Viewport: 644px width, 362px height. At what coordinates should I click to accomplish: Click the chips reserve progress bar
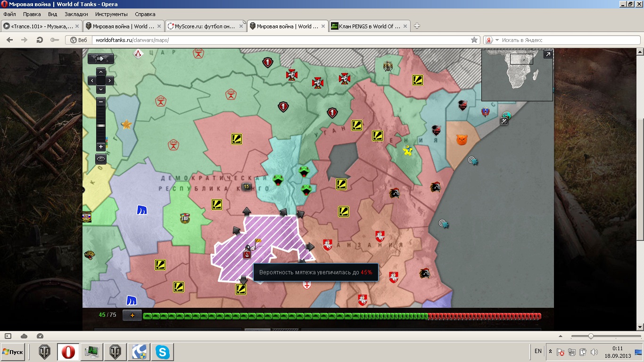[342, 316]
